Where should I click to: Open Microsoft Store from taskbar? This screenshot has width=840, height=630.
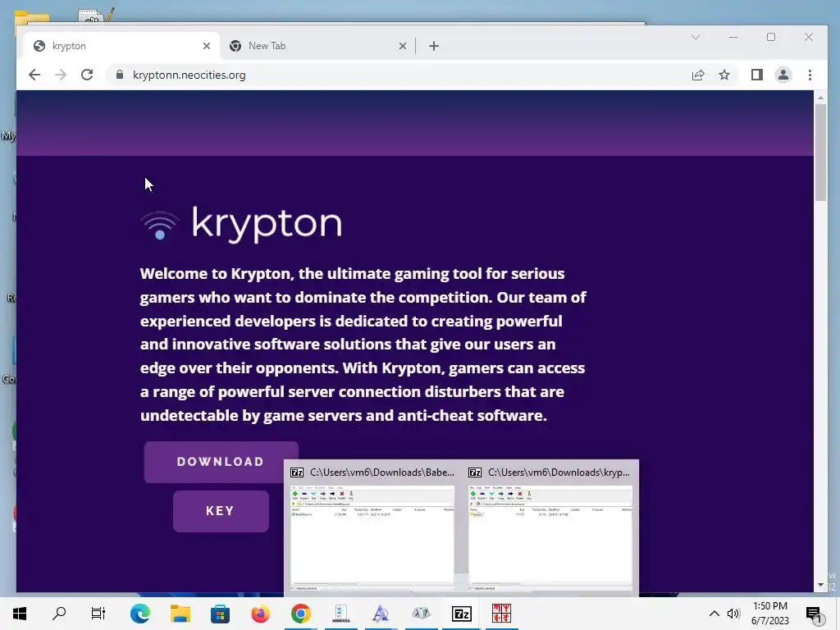point(220,614)
